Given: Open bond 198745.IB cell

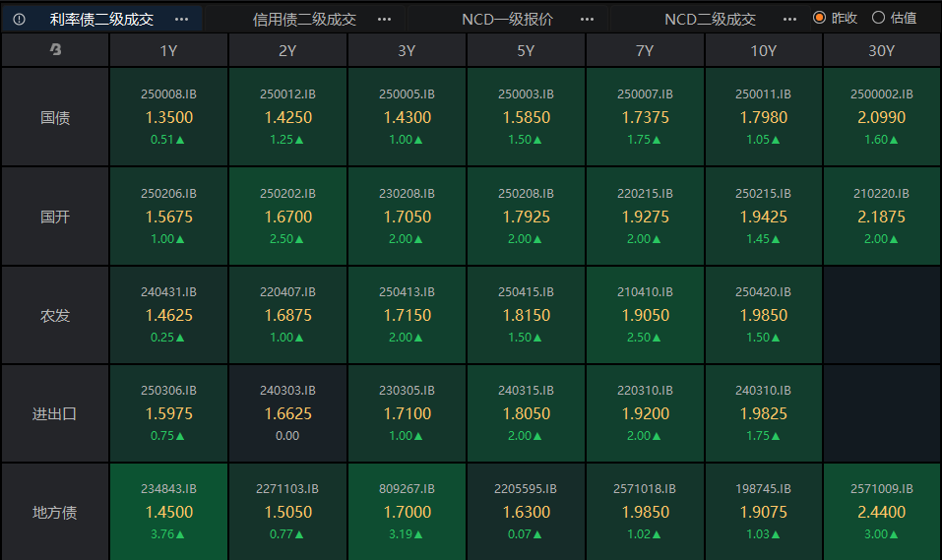Looking at the screenshot, I should pos(764,512).
